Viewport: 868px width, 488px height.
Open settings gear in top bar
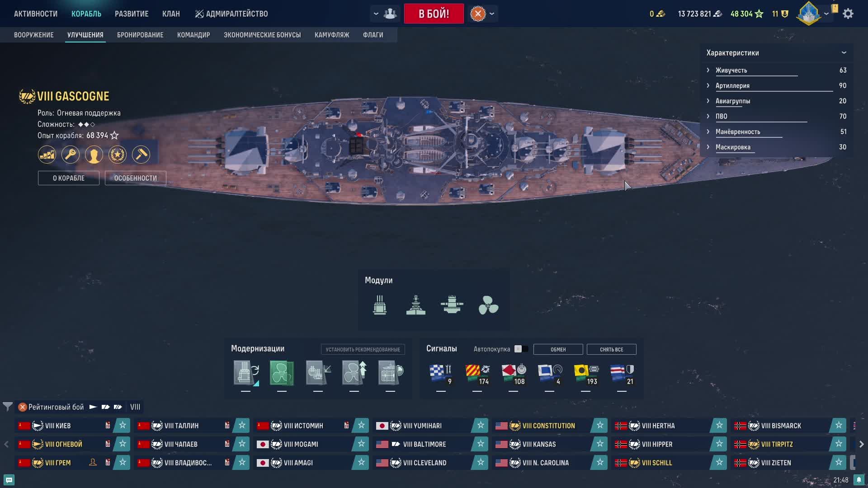[848, 14]
